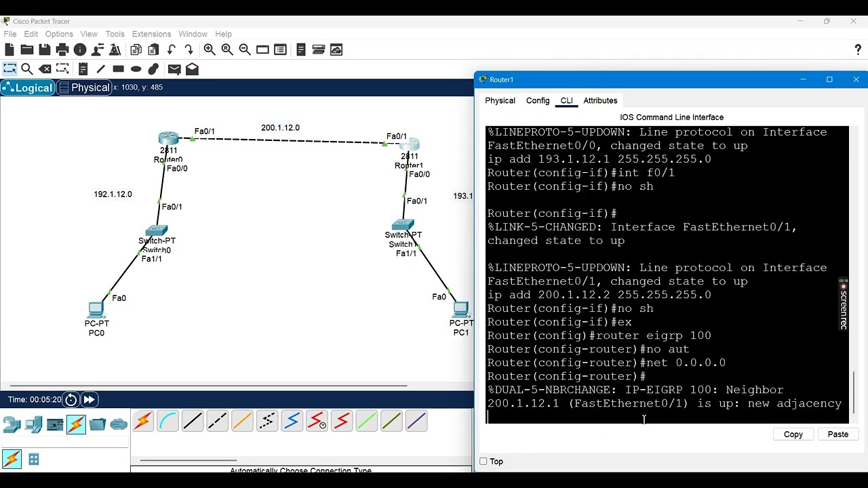The width and height of the screenshot is (868, 488).
Task: Click the Copy toolbar icon
Action: [136, 49]
